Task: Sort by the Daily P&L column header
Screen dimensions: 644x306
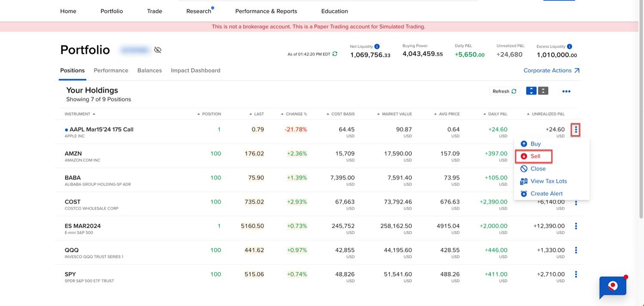Action: coord(495,114)
